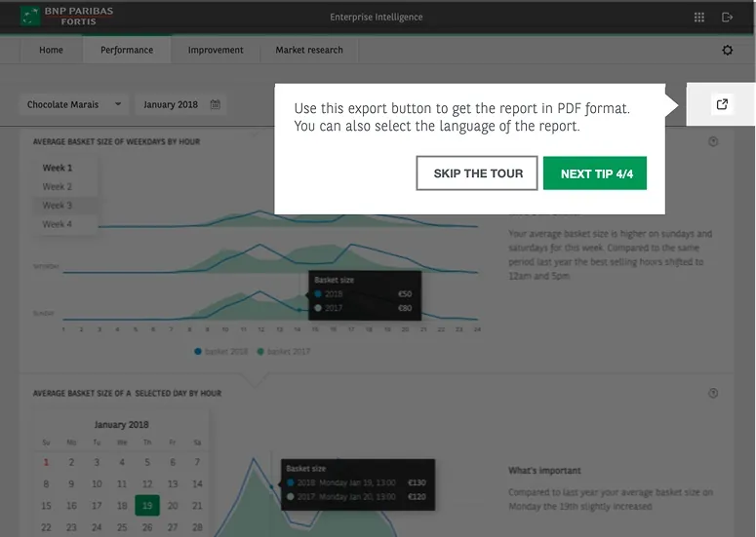756x537 pixels.
Task: Click the logout icon in header
Action: [727, 18]
